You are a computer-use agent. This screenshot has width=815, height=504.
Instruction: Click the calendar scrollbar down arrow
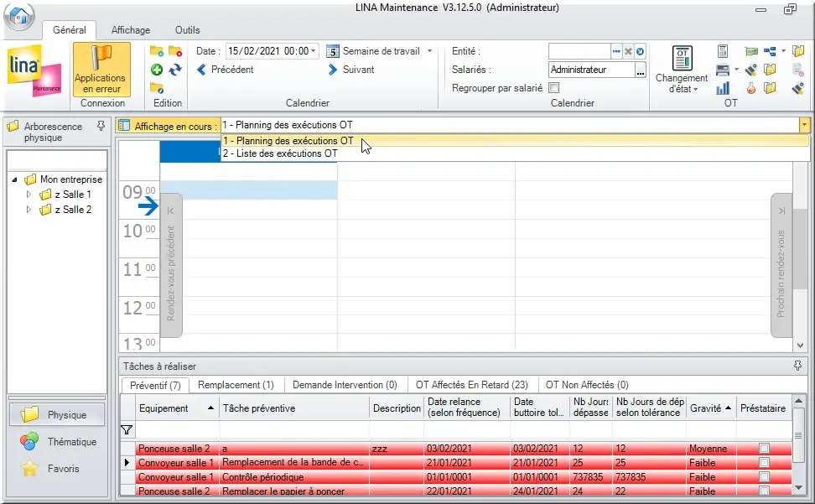point(801,345)
